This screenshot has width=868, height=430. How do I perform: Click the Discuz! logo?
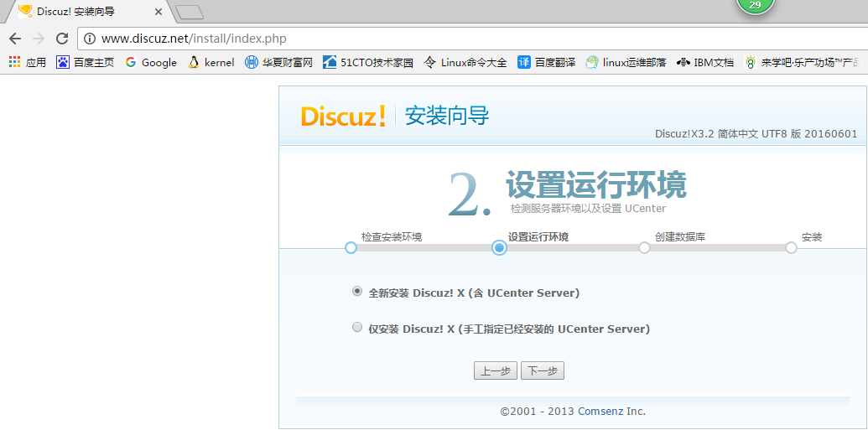pyautogui.click(x=343, y=117)
